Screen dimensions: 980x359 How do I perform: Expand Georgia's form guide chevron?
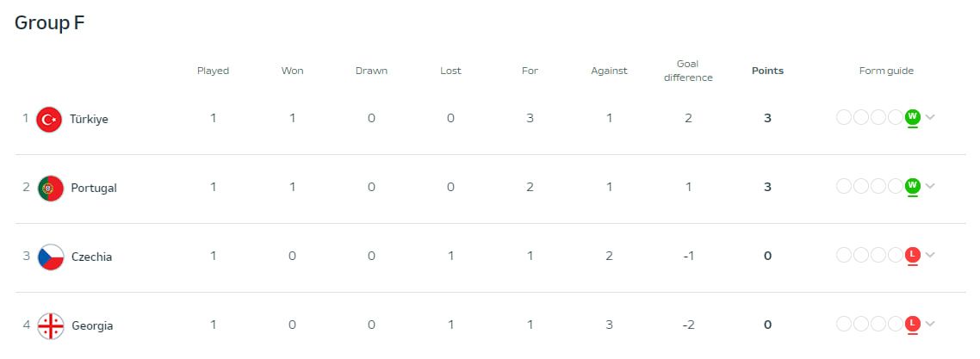click(x=930, y=324)
